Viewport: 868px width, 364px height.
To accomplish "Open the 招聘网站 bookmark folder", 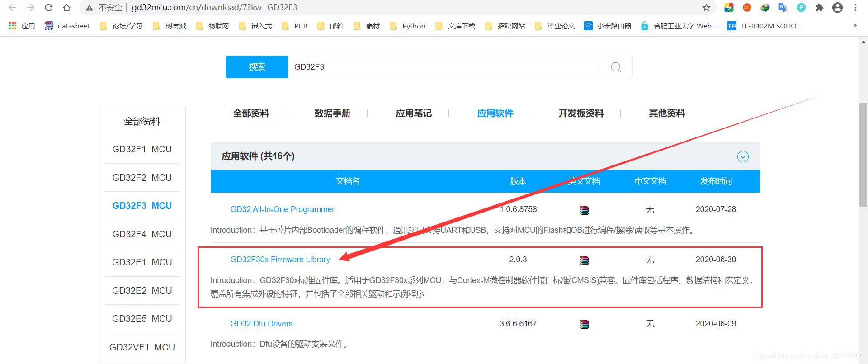I will click(505, 26).
